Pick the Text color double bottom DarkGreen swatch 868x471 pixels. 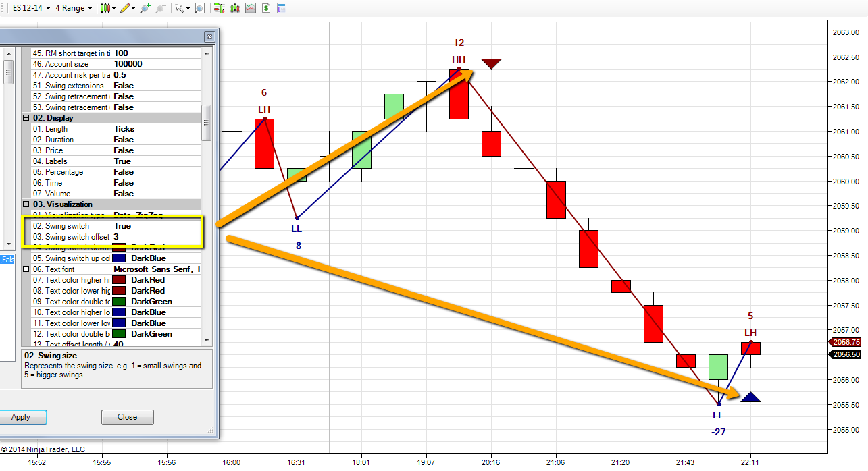pos(120,334)
